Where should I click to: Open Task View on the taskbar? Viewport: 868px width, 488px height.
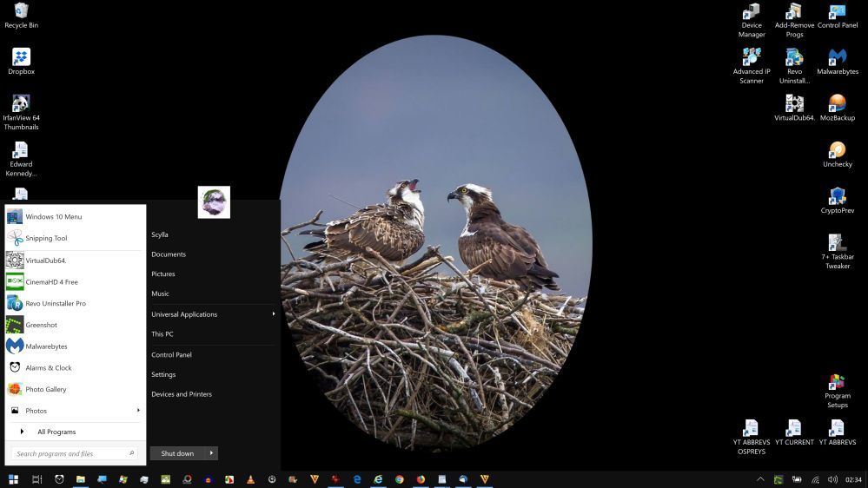click(x=37, y=479)
